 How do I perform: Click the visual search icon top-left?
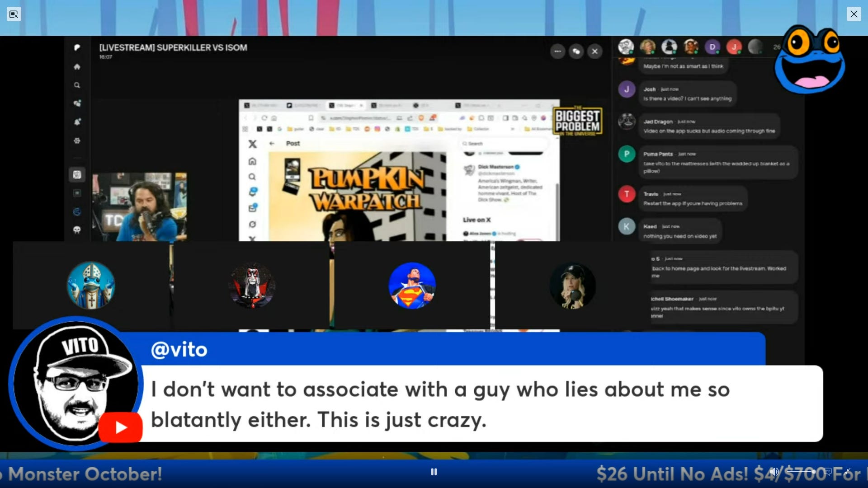tap(14, 14)
